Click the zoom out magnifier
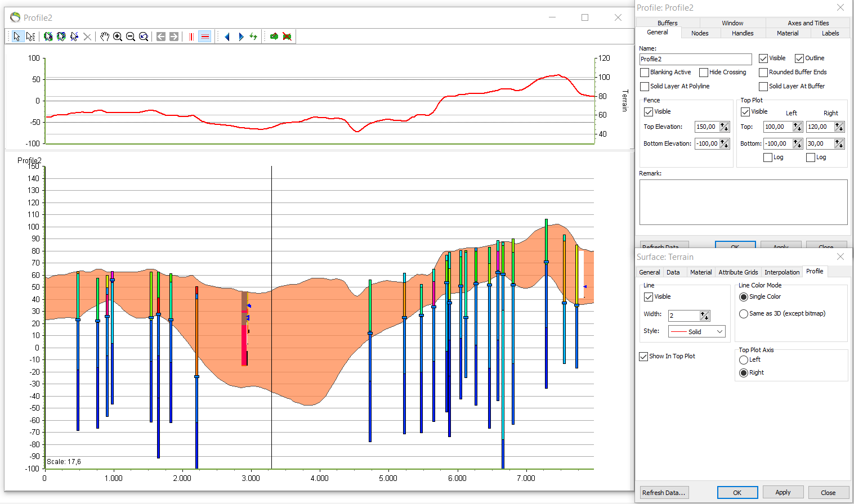This screenshot has height=504, width=854. click(131, 37)
